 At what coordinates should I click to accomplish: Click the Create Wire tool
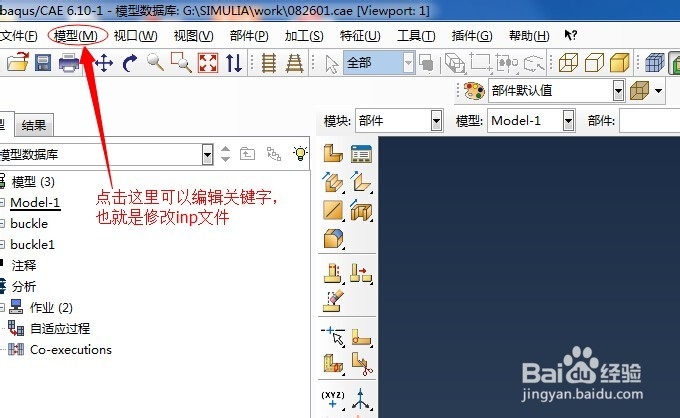[333, 211]
